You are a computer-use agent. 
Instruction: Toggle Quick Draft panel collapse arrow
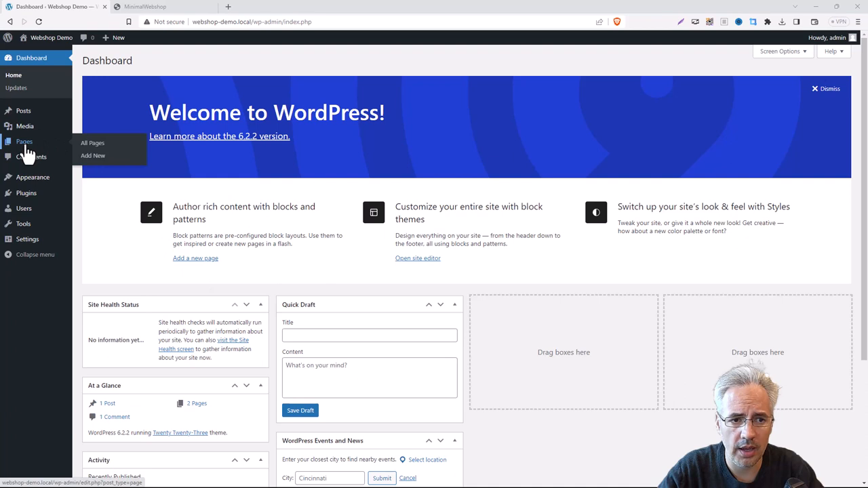(x=454, y=305)
